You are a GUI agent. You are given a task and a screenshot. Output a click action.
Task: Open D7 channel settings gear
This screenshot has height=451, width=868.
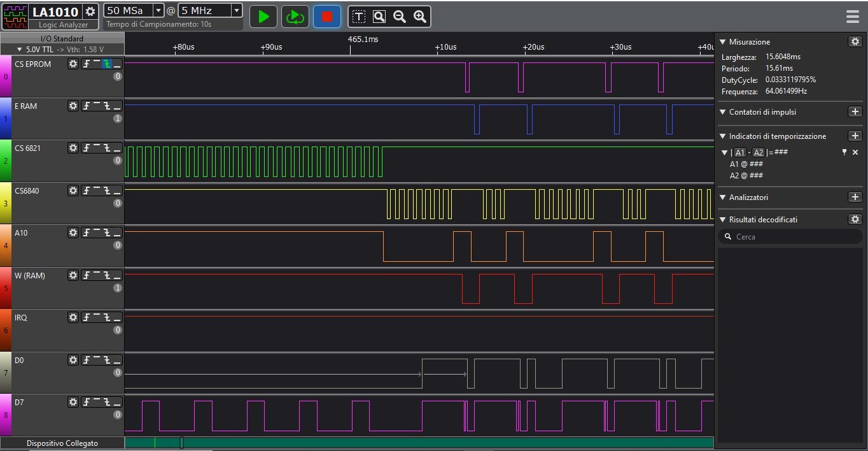[73, 402]
